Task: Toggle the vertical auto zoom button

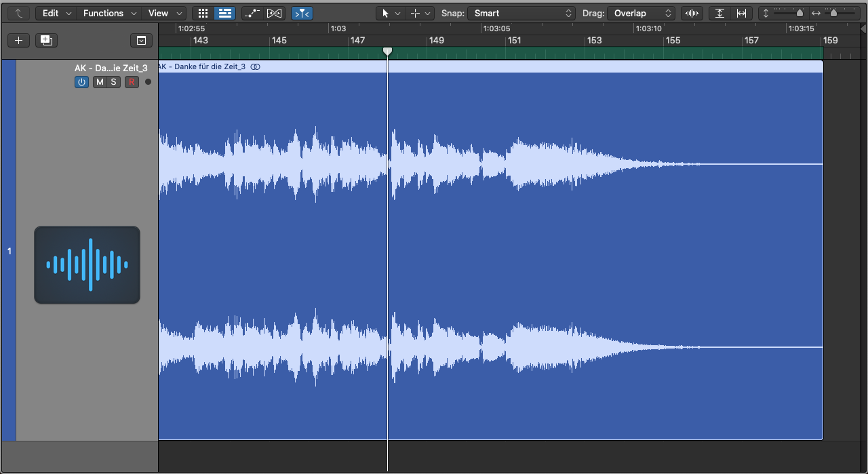Action: tap(719, 13)
